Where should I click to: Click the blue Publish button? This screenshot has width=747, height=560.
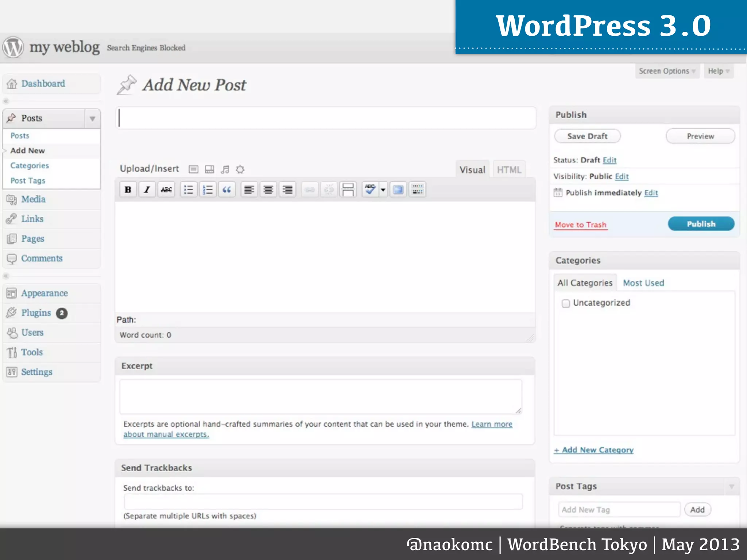click(701, 224)
